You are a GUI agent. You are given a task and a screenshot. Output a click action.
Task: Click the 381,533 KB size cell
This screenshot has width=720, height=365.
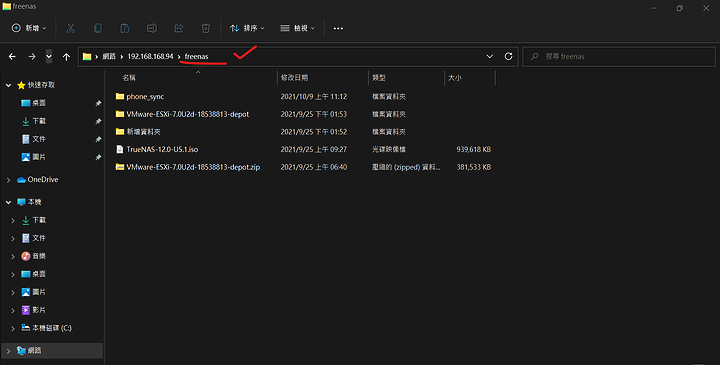point(473,167)
